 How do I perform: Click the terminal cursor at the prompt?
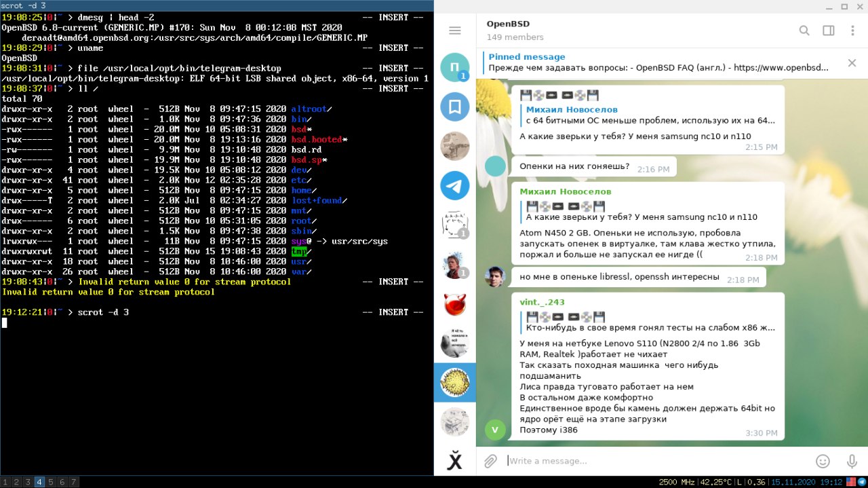pyautogui.click(x=4, y=322)
